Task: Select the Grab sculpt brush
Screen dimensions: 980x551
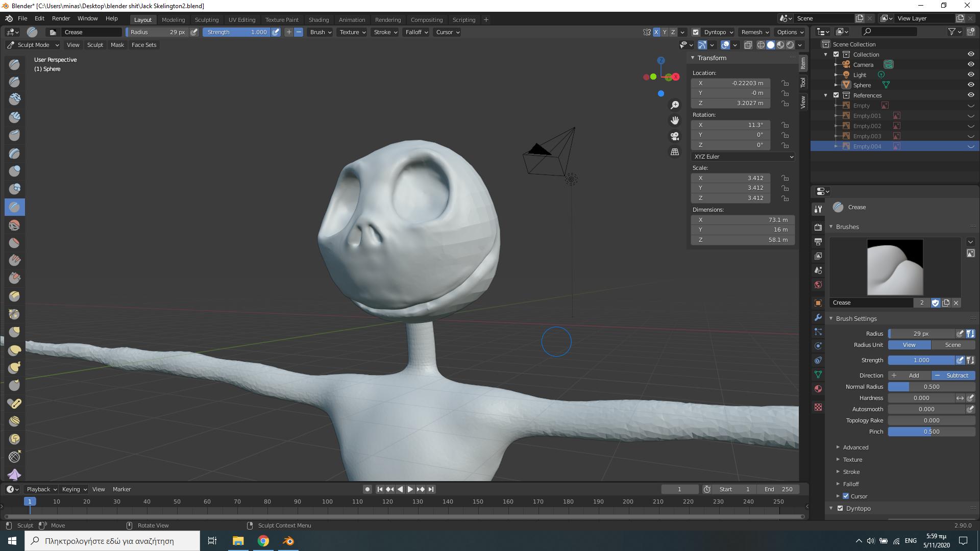Action: coord(14,332)
